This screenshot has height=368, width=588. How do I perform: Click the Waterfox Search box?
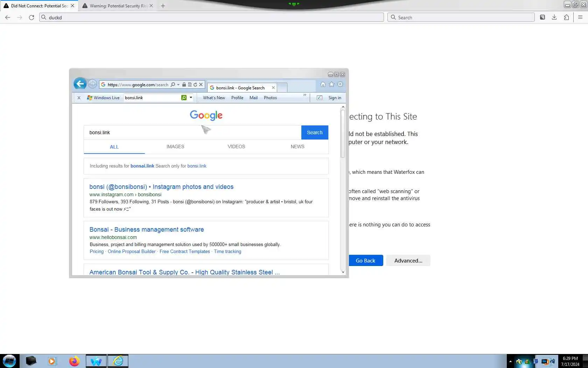pyautogui.click(x=461, y=17)
